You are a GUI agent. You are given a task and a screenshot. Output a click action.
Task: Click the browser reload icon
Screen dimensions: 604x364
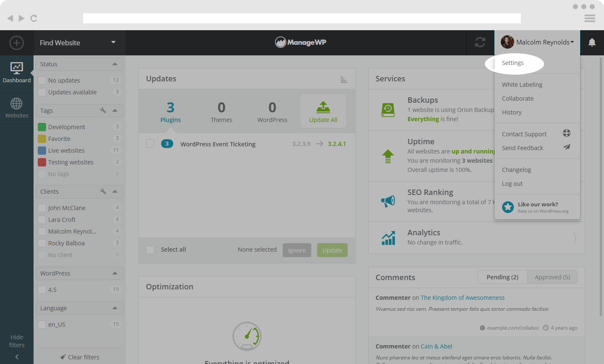pos(34,18)
